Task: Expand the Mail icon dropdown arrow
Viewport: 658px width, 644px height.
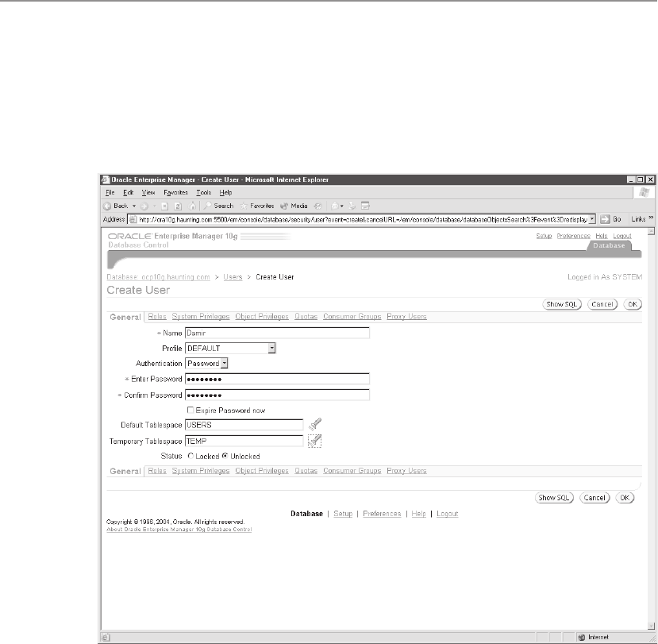Action: pos(342,206)
